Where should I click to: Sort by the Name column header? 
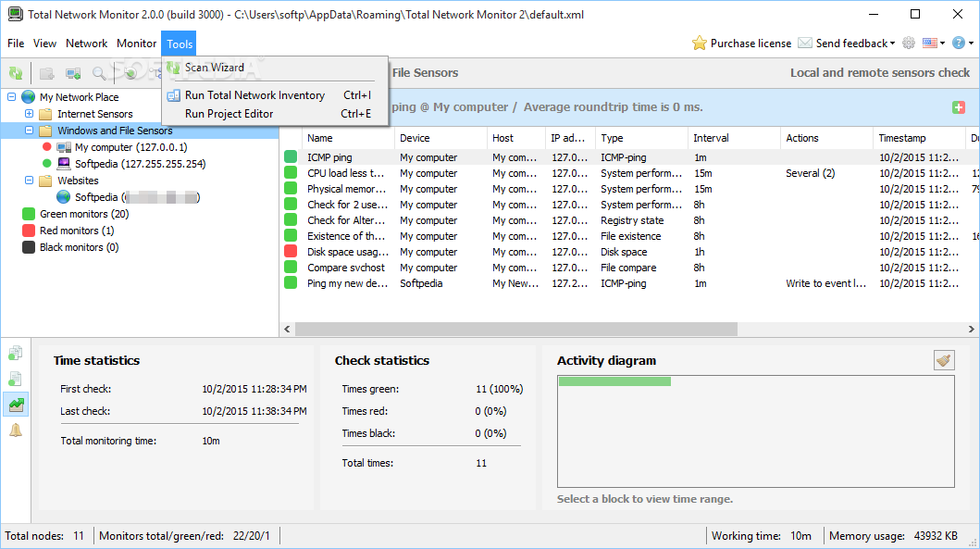348,138
